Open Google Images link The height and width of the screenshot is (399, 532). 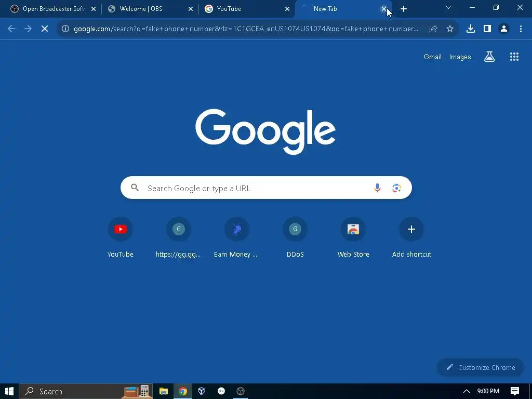(x=460, y=57)
